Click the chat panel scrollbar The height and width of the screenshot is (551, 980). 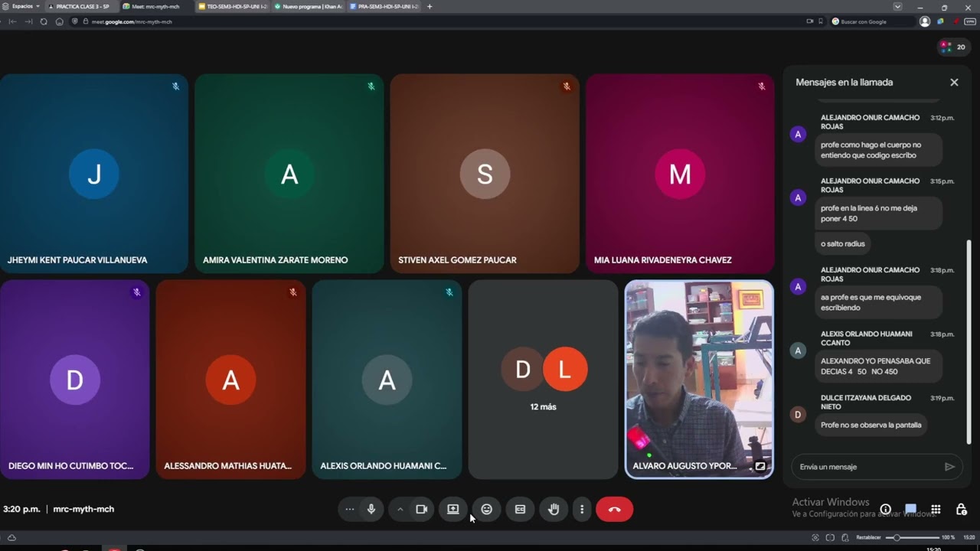point(969,341)
